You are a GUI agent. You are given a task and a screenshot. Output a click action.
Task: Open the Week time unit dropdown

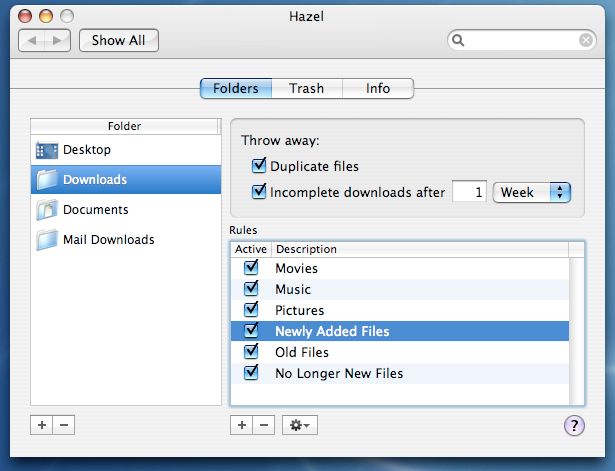(x=531, y=192)
